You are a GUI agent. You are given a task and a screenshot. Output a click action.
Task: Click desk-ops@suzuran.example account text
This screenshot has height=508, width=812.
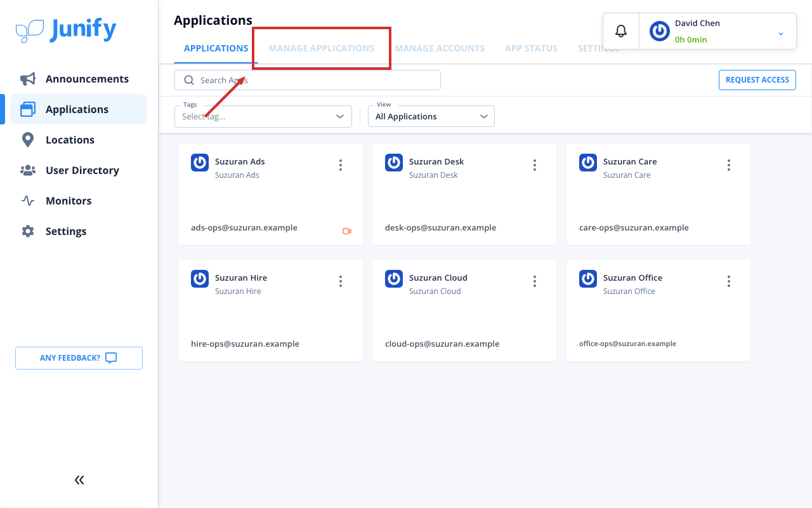pos(441,227)
